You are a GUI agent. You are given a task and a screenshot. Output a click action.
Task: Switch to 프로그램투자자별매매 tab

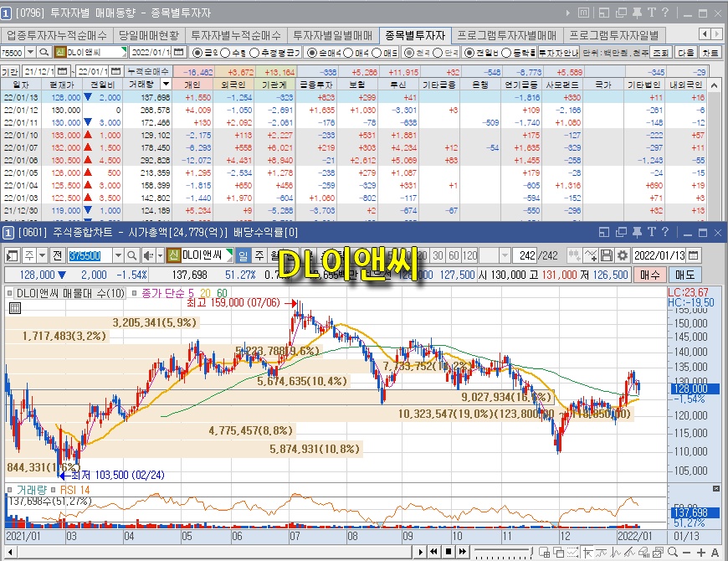coord(506,36)
